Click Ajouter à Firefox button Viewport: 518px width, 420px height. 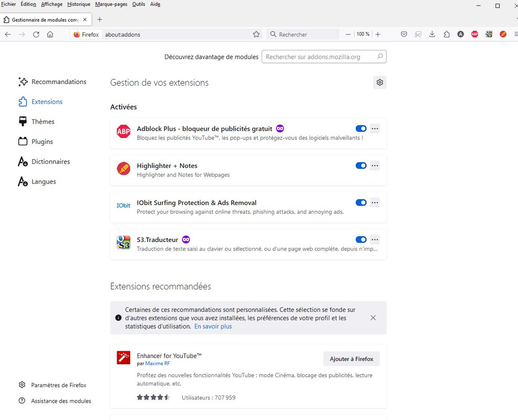coord(351,359)
